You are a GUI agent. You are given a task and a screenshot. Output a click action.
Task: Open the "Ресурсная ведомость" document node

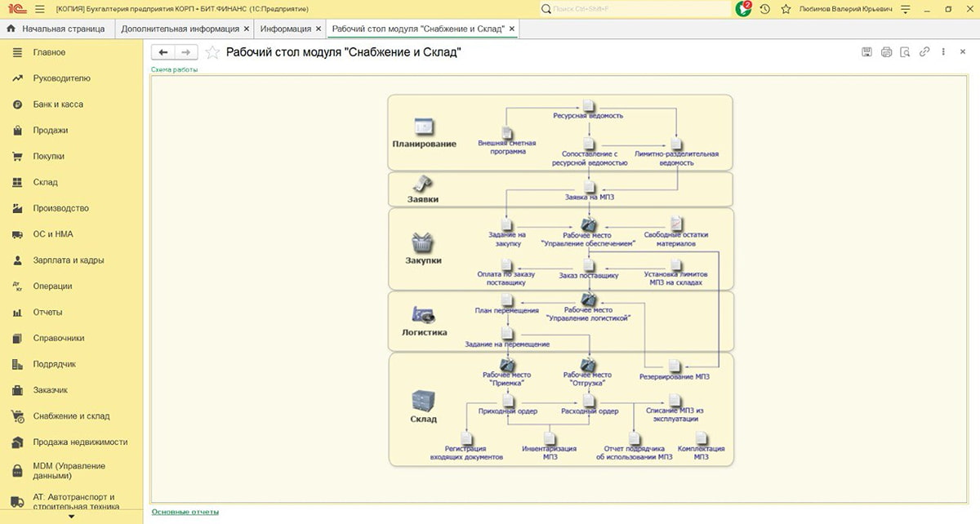(588, 110)
